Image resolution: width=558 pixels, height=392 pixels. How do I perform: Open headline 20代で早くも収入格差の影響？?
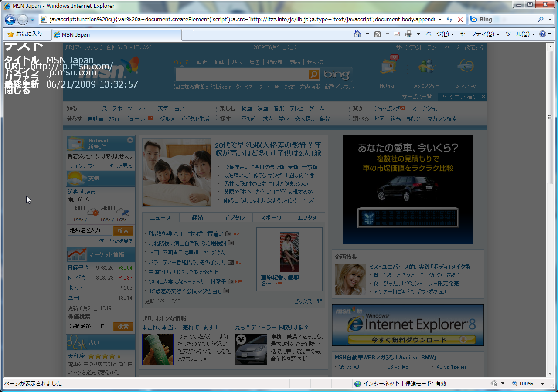click(x=268, y=149)
